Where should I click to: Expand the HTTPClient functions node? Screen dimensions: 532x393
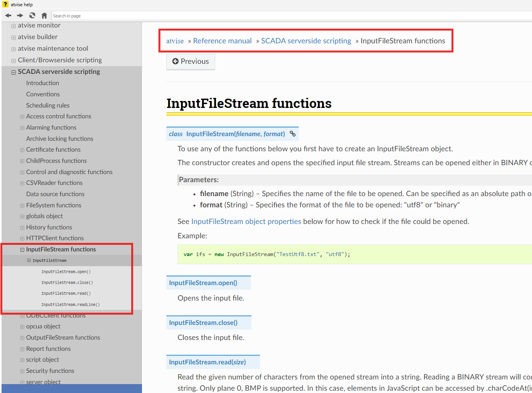click(x=22, y=238)
